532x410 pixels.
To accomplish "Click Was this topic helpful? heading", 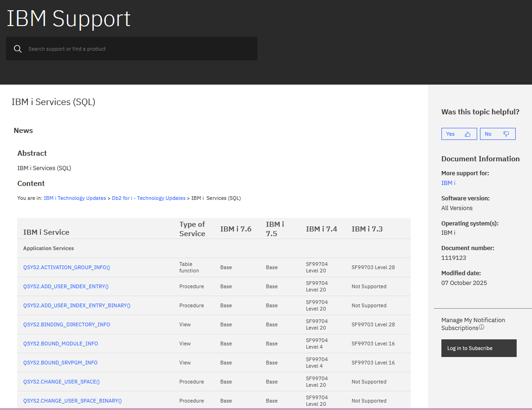I will point(480,112).
